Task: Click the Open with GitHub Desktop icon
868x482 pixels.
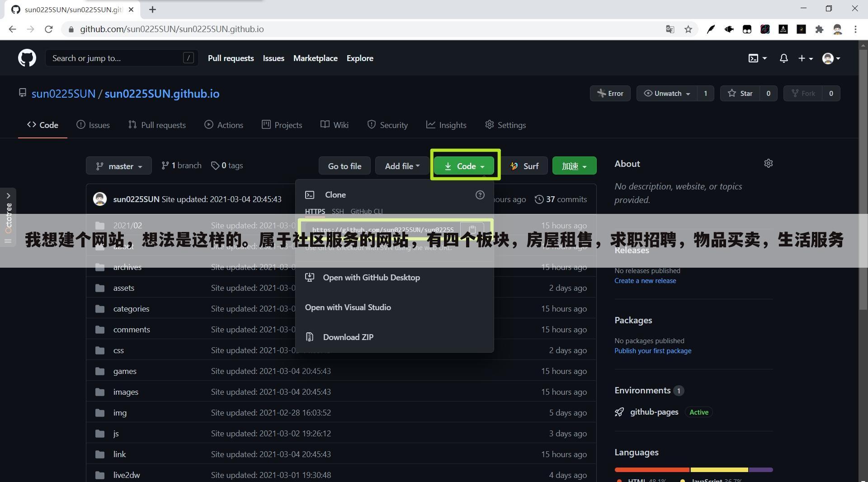Action: tap(310, 277)
